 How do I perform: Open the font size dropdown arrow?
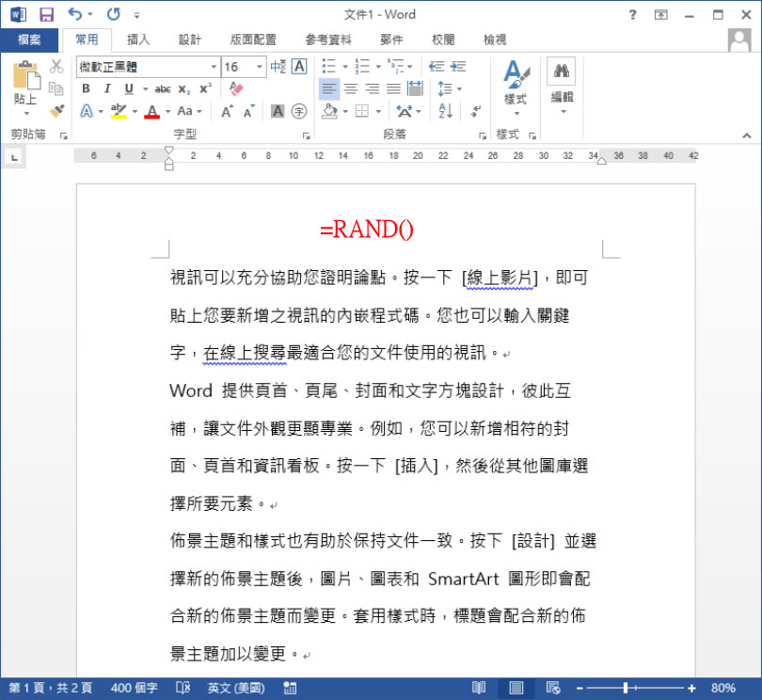pyautogui.click(x=259, y=67)
